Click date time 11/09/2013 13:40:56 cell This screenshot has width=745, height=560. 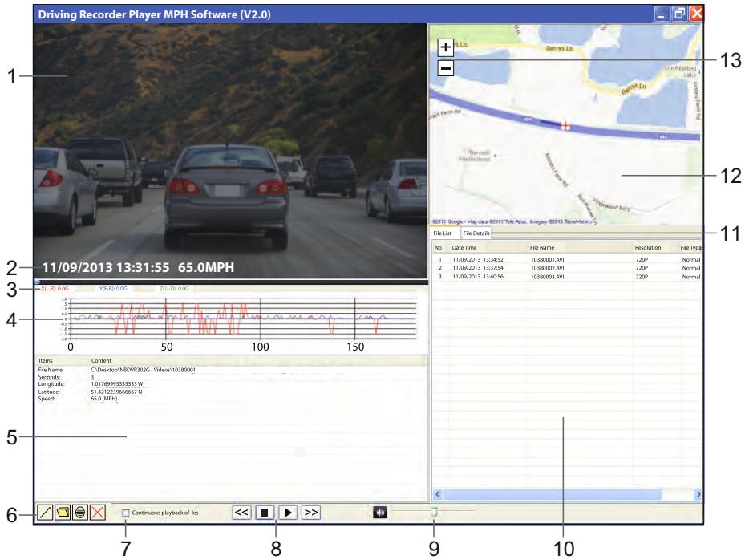pos(477,277)
